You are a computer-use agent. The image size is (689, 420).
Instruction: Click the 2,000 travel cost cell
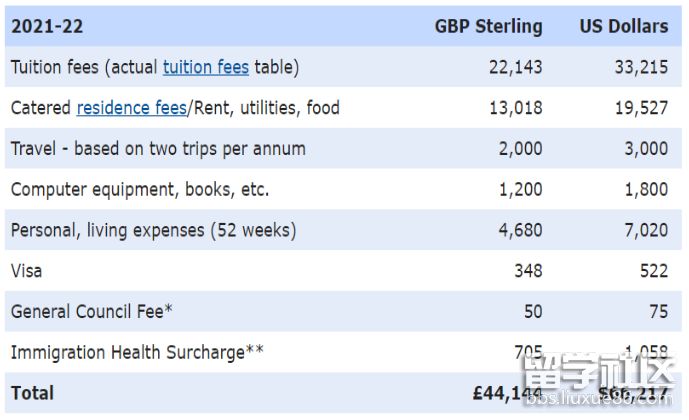pos(520,149)
